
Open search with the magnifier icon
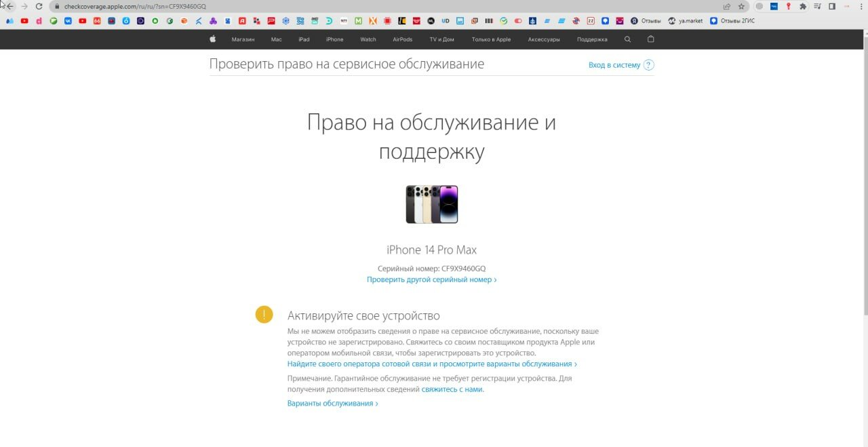pos(627,39)
